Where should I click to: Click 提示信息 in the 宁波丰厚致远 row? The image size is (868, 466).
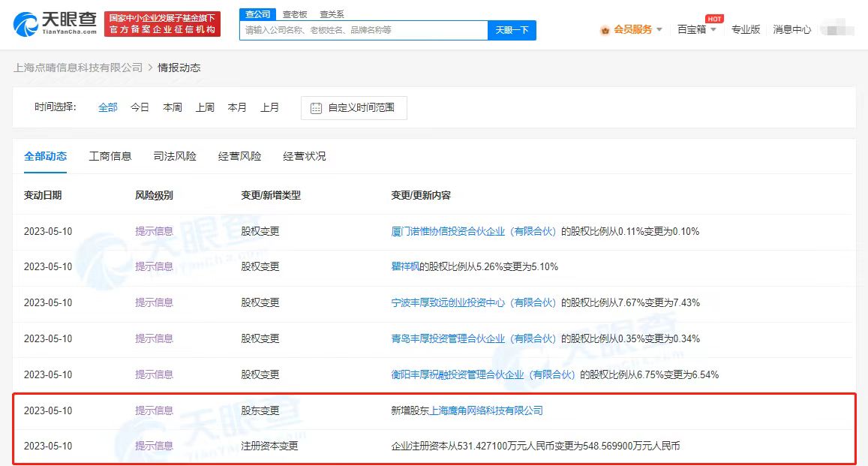point(154,302)
